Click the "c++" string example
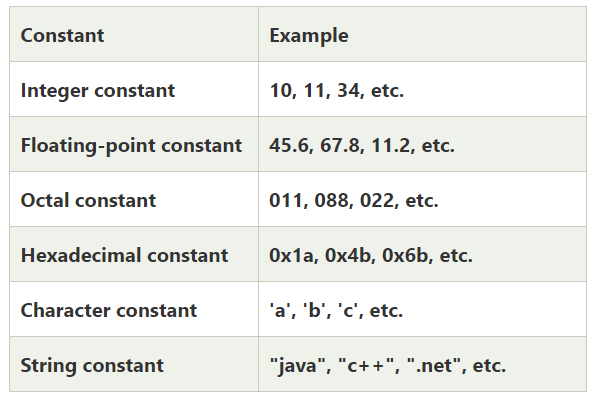Viewport: 600px width, 413px height. click(367, 366)
